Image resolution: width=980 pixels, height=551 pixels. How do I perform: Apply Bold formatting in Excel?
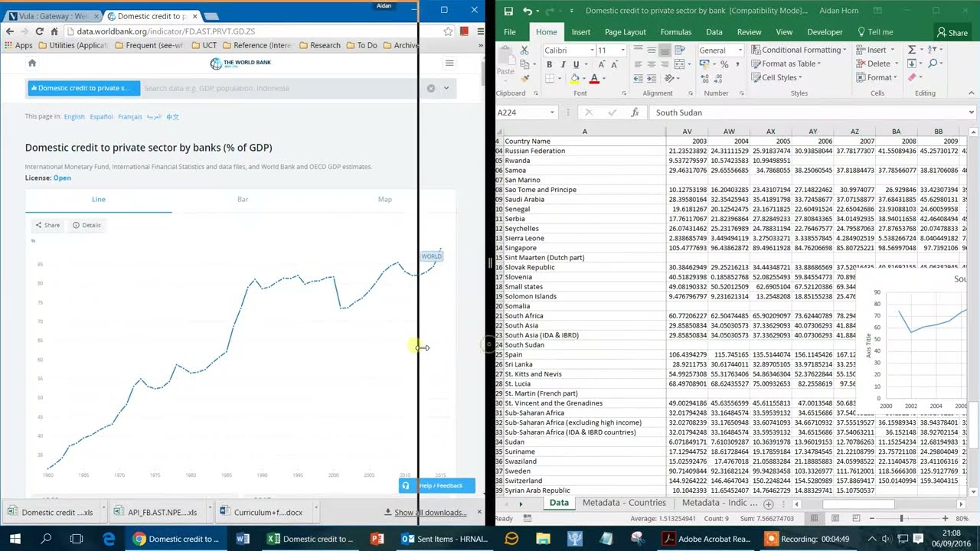tap(549, 64)
